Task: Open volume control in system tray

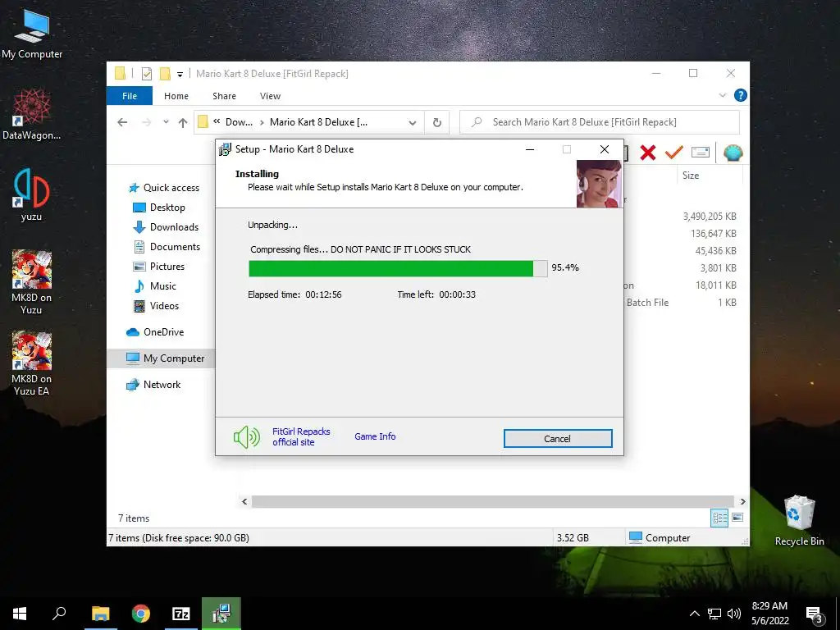Action: [x=734, y=614]
